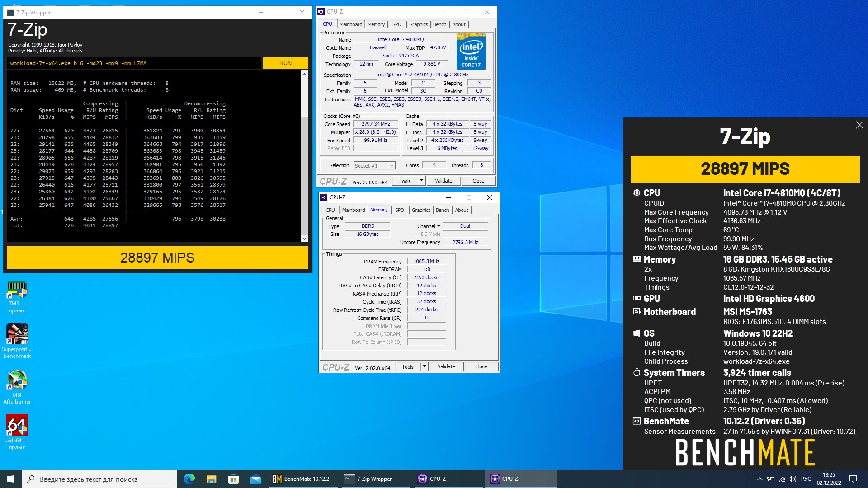Screen dimensions: 868x488
Task: Expand Tools dropdown arrow, upper CPU-Z
Action: coord(421,181)
